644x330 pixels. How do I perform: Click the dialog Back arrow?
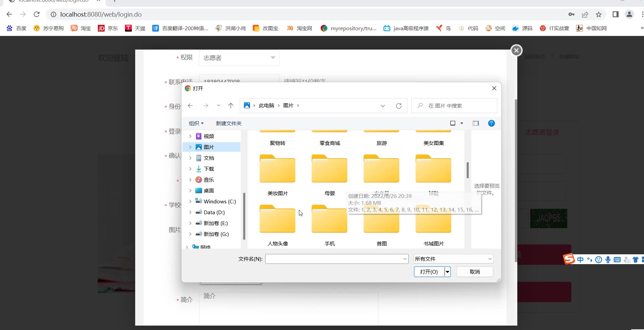pyautogui.click(x=190, y=106)
